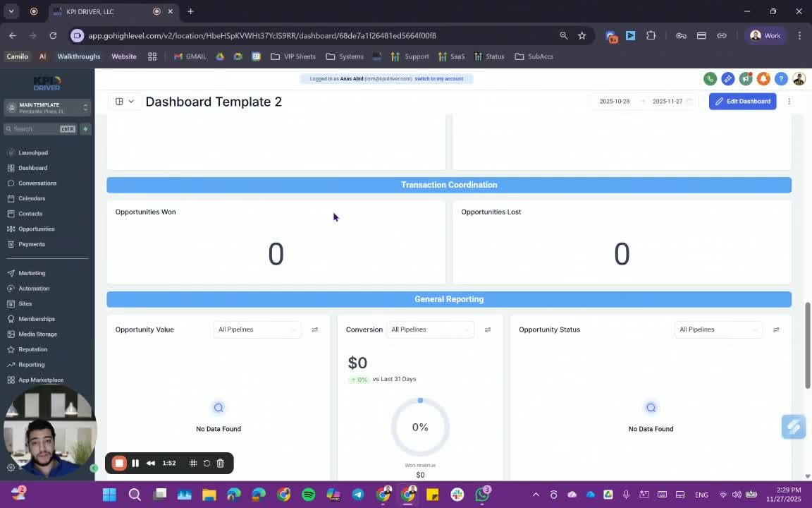Reload the page
The height and width of the screenshot is (508, 812).
53,36
